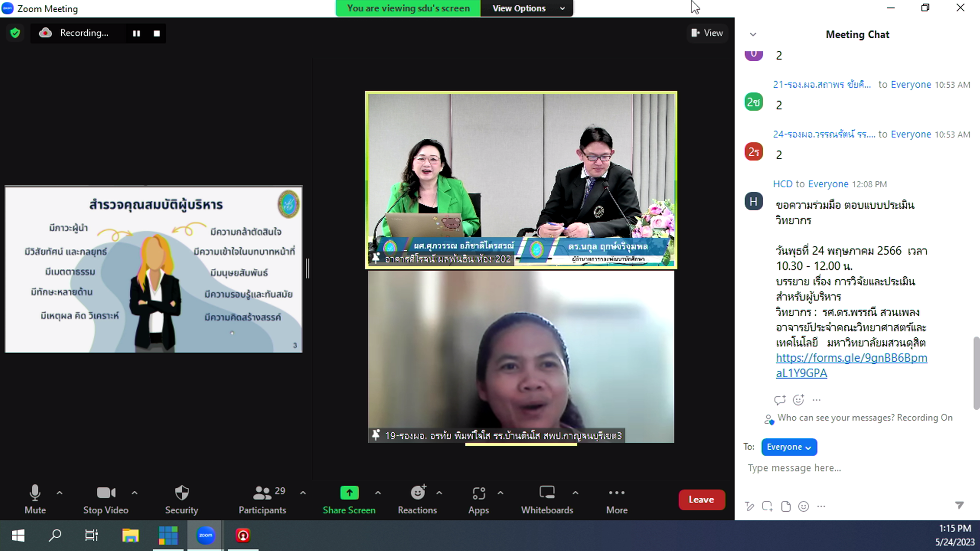Add emoji reaction to HCD's message

click(798, 400)
